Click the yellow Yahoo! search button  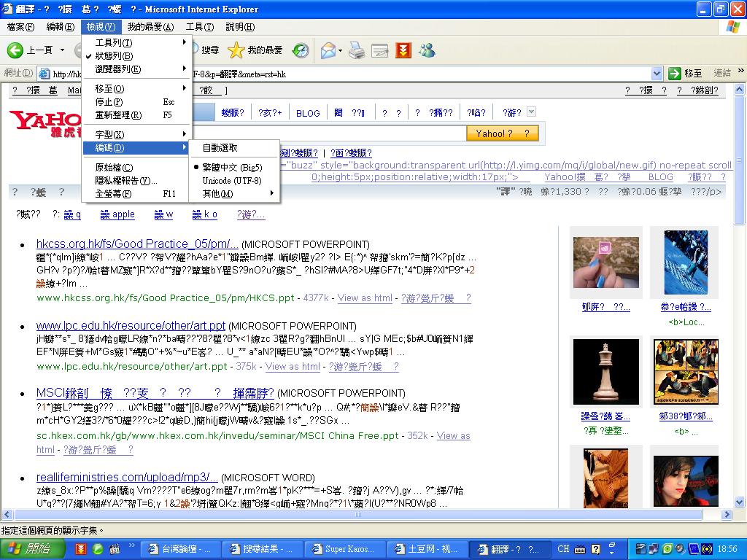[x=503, y=133]
